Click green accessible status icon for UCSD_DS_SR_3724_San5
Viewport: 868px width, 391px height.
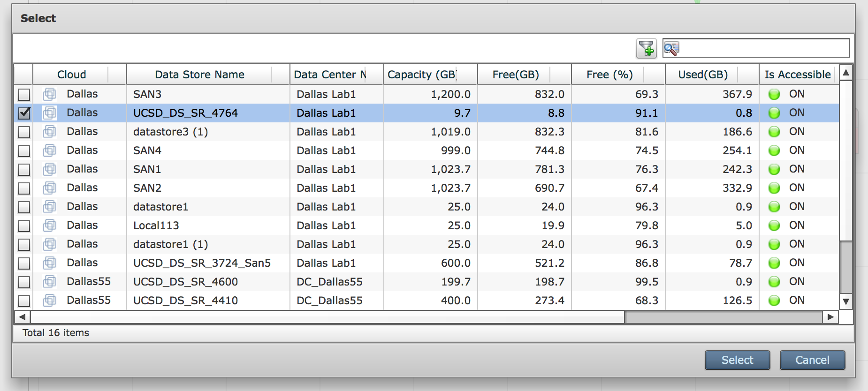click(x=774, y=263)
